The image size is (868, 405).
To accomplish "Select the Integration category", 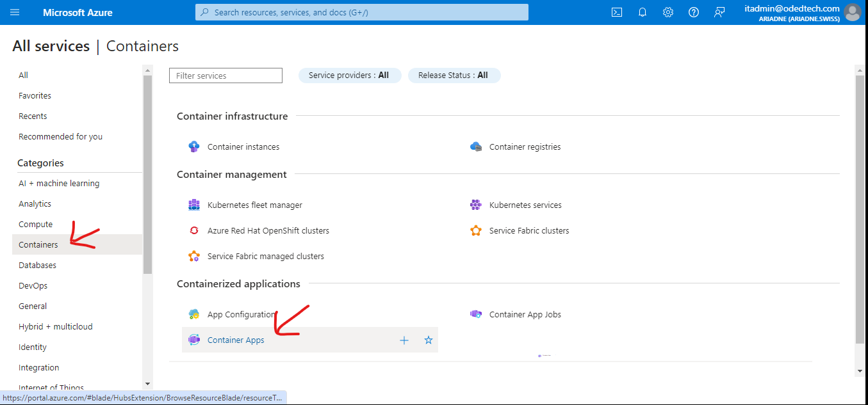I will (x=39, y=367).
